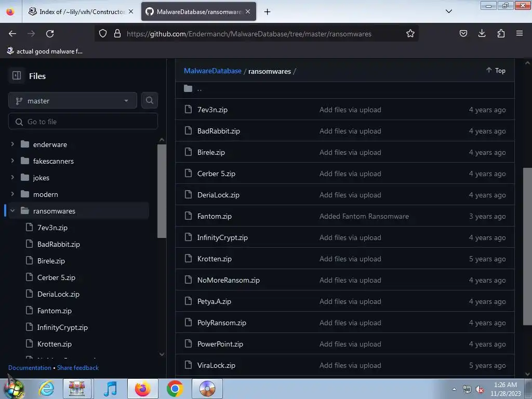This screenshot has width=532, height=399.
Task: Select Birele.zip in the file tree
Action: click(51, 261)
